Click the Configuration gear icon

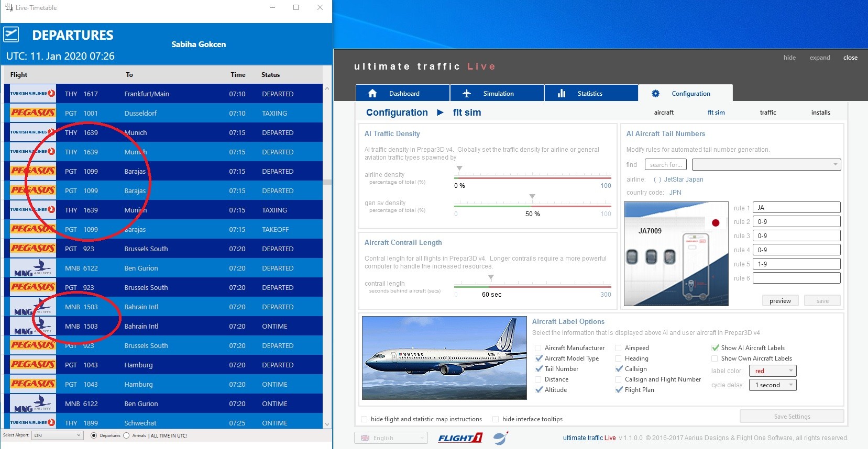click(655, 93)
